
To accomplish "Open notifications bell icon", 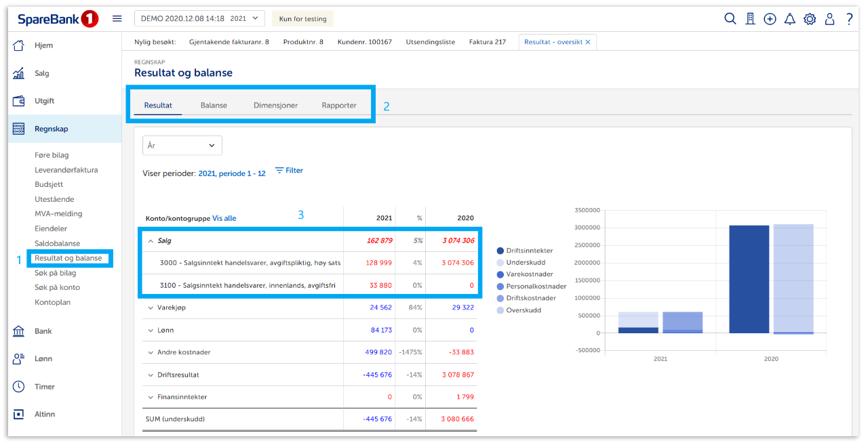I will coord(789,19).
